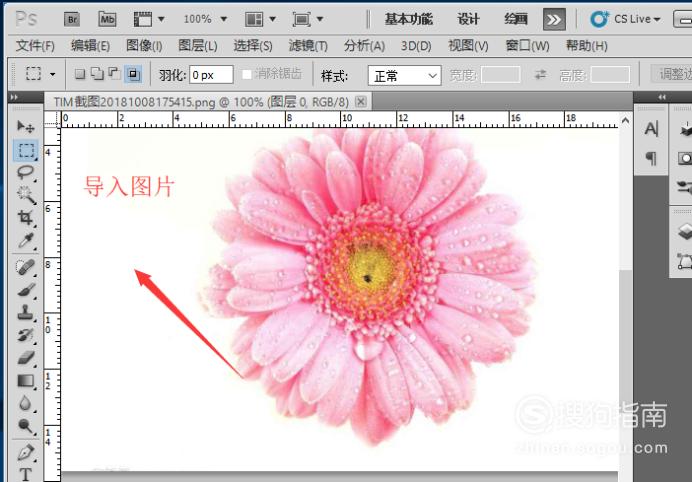Close the TIM截图 document tab

pyautogui.click(x=361, y=102)
